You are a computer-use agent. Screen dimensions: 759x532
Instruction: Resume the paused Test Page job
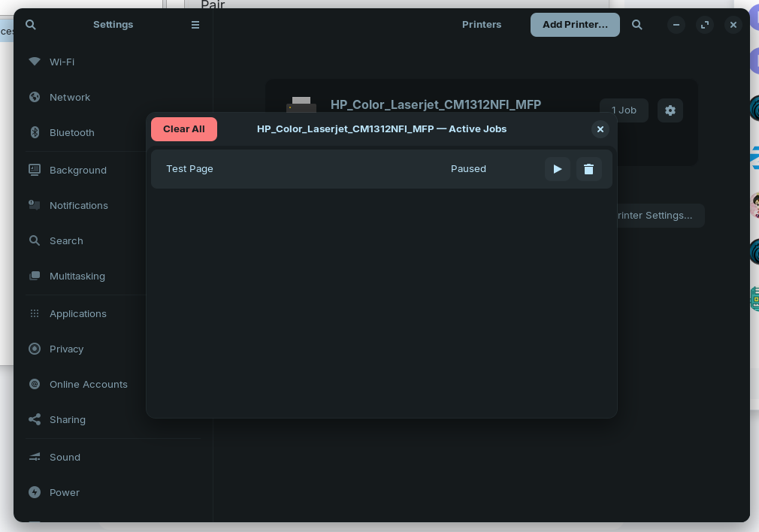click(x=557, y=169)
